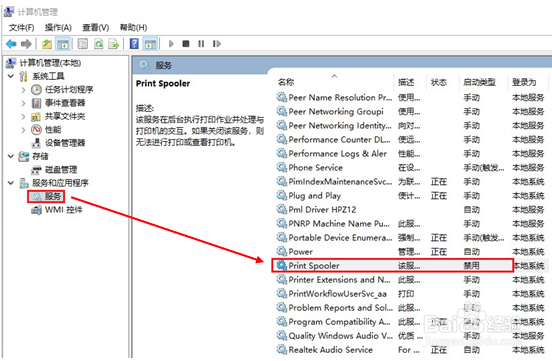552x361 pixels.
Task: Collapse the 存储 tree node
Action: click(x=11, y=156)
